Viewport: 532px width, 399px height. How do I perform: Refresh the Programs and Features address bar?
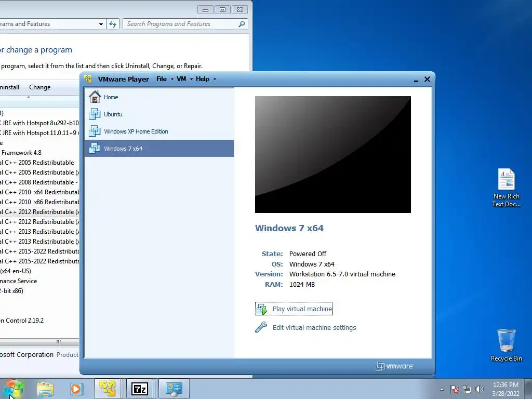point(113,24)
